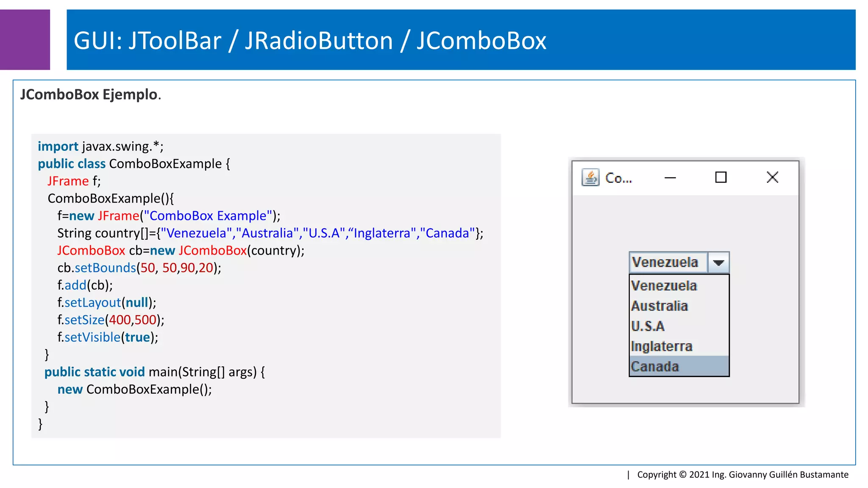Click the slide title "GUI: JToolBar / JRadioButton / JComboBox"
This screenshot has height=488, width=868.
[x=310, y=41]
